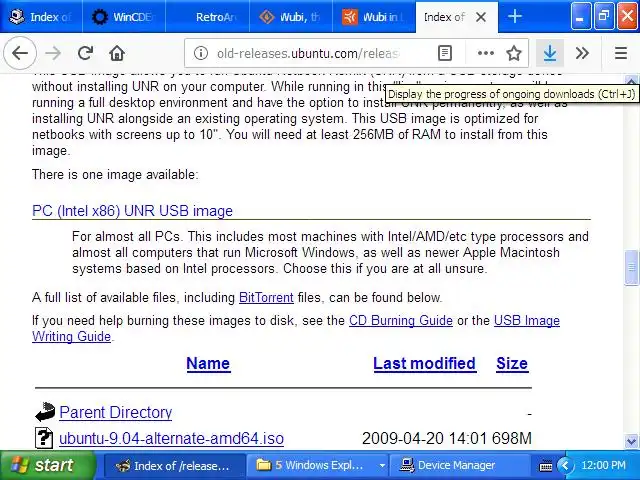Reload the current page
Image resolution: width=640 pixels, height=480 pixels.
point(85,53)
